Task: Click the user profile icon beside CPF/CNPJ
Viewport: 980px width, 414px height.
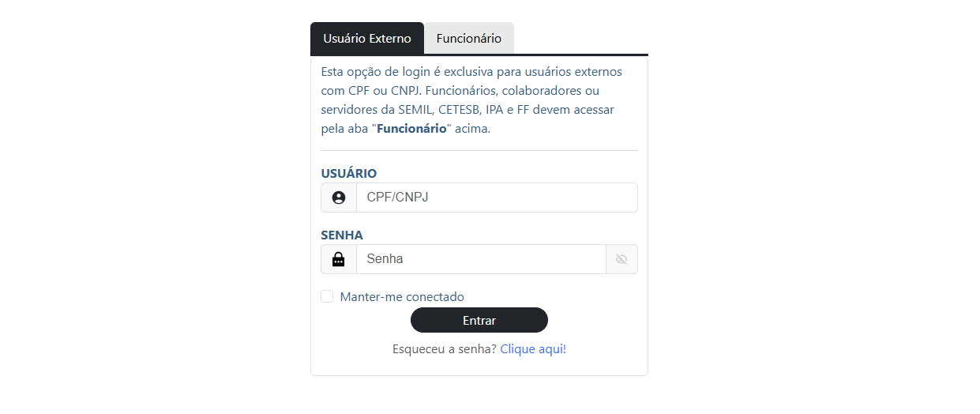Action: (x=339, y=198)
